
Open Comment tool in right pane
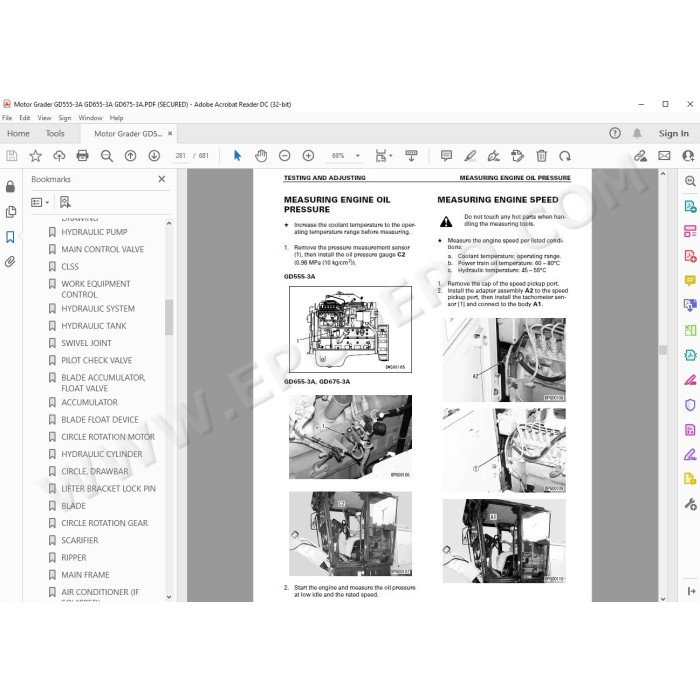(690, 280)
